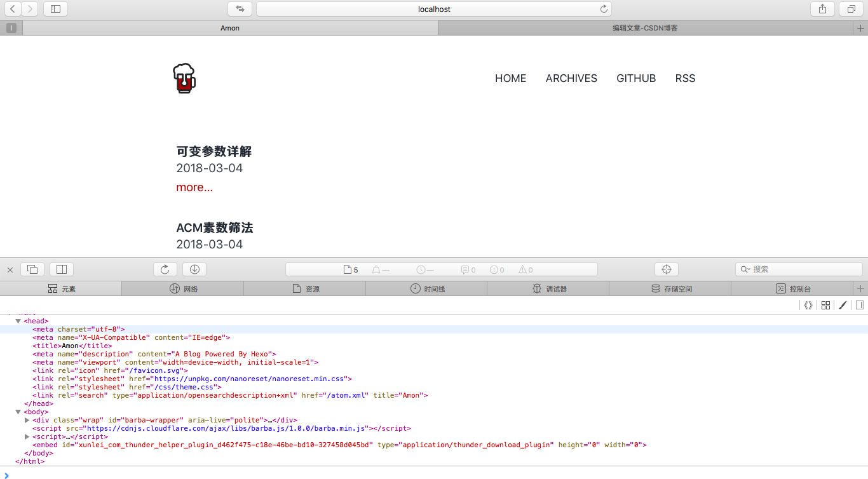Toggle the code brackets DOM display icon
The height and width of the screenshot is (479, 868).
tap(808, 305)
